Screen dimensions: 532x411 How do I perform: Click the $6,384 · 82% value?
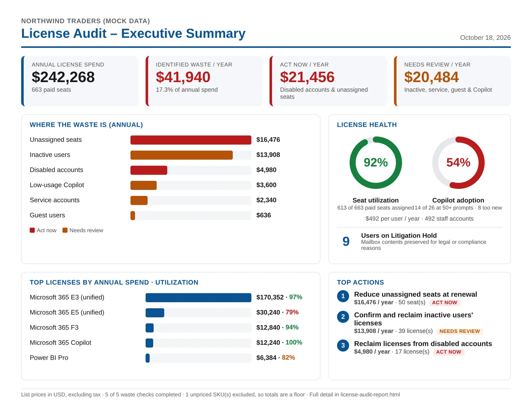pyautogui.click(x=275, y=358)
